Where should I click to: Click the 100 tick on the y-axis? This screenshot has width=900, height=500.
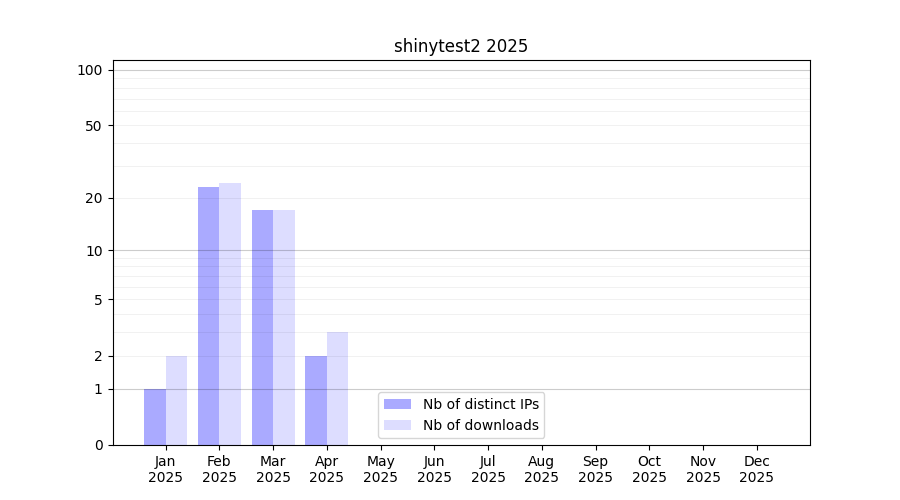90,70
